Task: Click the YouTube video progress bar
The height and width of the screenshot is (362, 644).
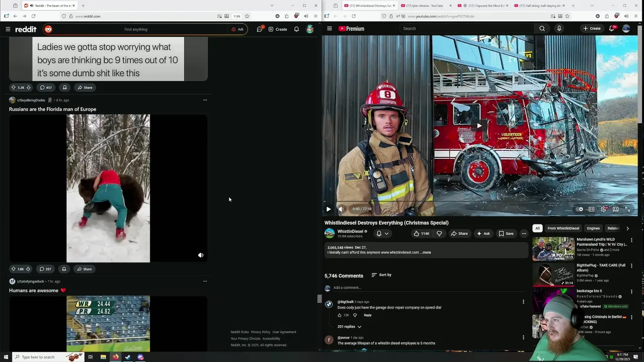Action: pyautogui.click(x=480, y=203)
